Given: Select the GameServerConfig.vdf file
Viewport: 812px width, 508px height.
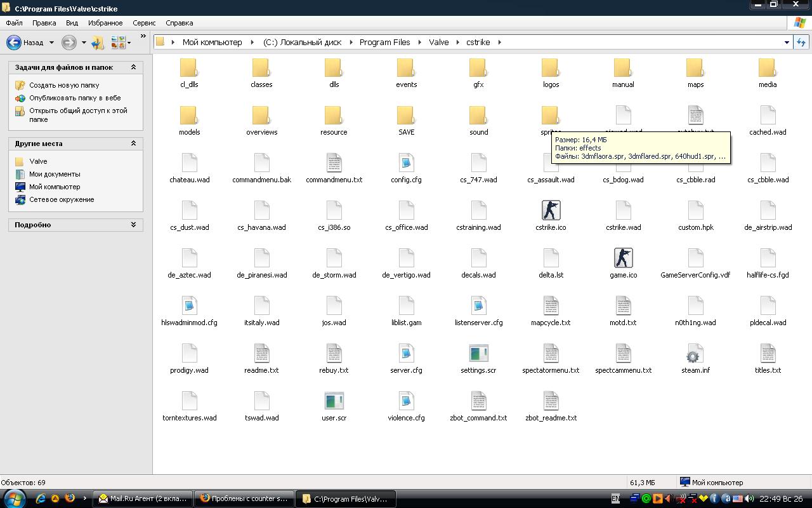Looking at the screenshot, I should pos(695,258).
